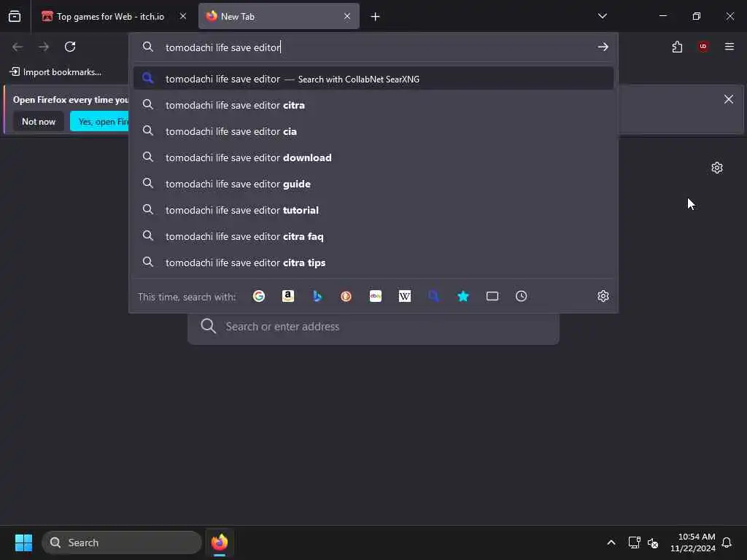Choose suggestion ending in "citra"
Image resolution: width=747 pixels, height=560 pixels.
click(373, 105)
